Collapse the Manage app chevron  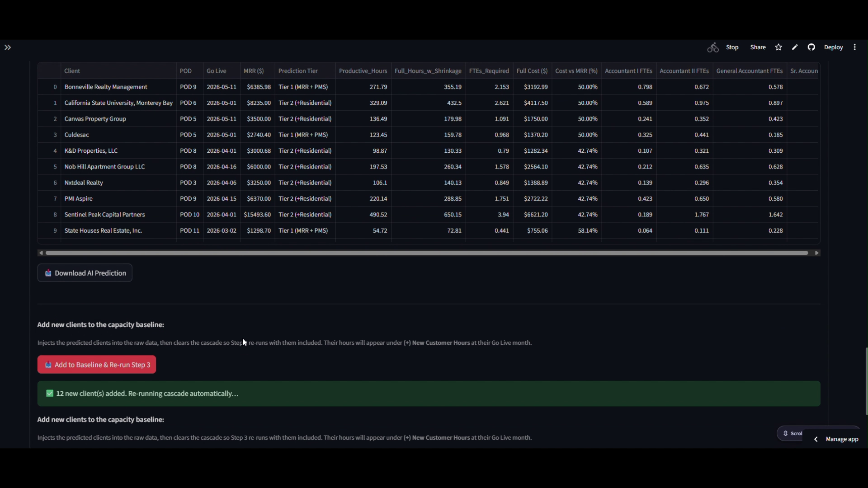tap(816, 439)
